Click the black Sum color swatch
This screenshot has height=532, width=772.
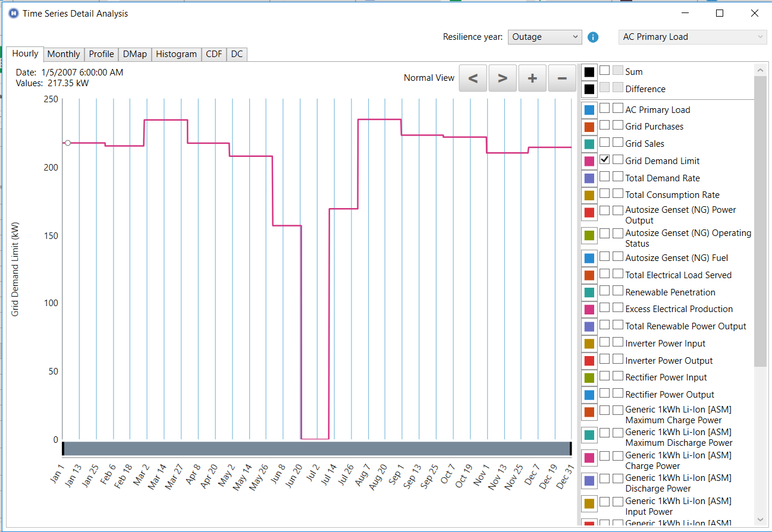(589, 71)
